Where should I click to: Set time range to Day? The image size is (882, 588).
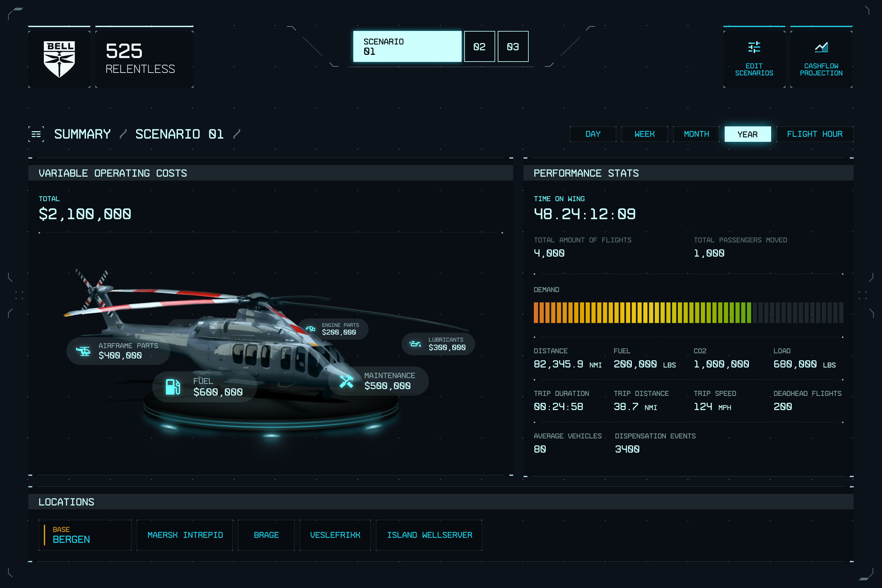593,134
